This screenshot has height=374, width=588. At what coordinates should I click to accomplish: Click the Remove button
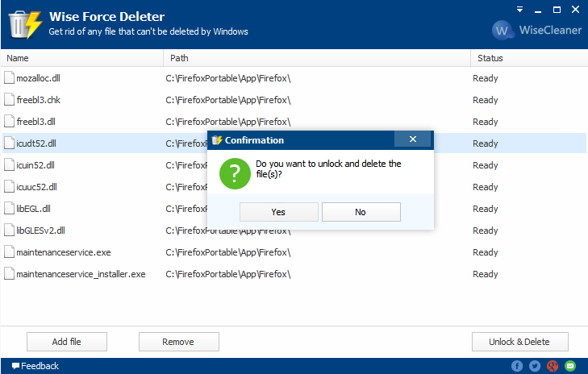tap(178, 342)
